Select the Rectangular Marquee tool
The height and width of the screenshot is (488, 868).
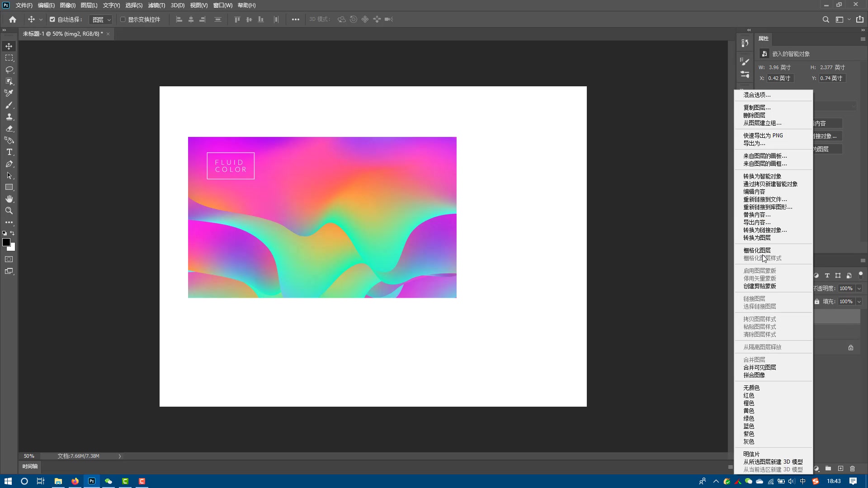(9, 58)
